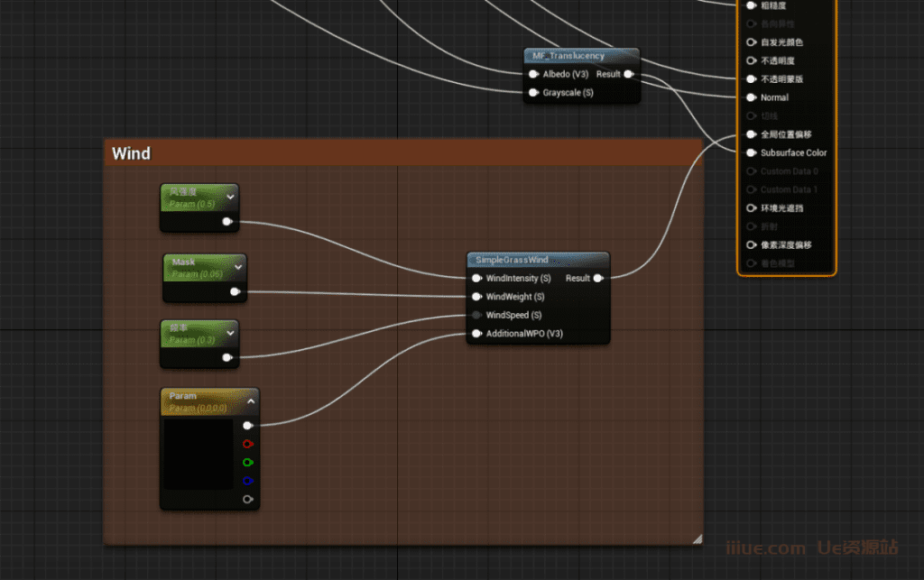Image resolution: width=924 pixels, height=580 pixels.
Task: Click the AdditionalWPO input pin
Action: coord(476,335)
